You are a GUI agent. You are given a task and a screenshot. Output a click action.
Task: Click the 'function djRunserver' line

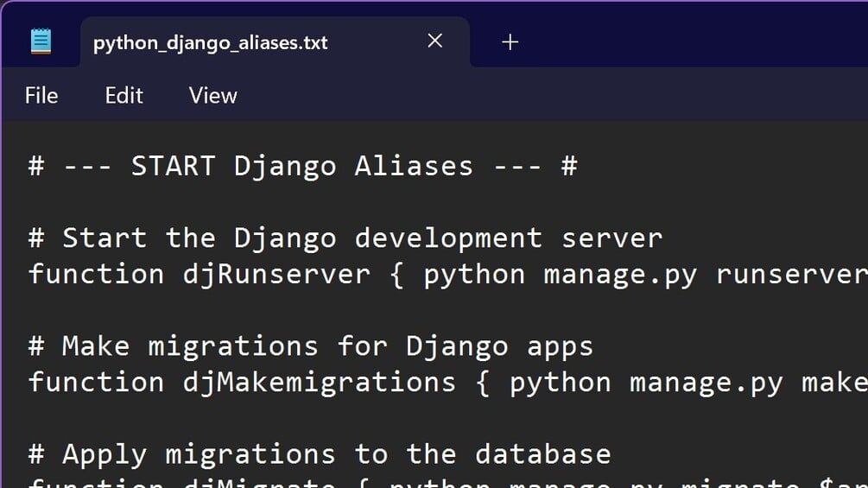[x=448, y=275]
